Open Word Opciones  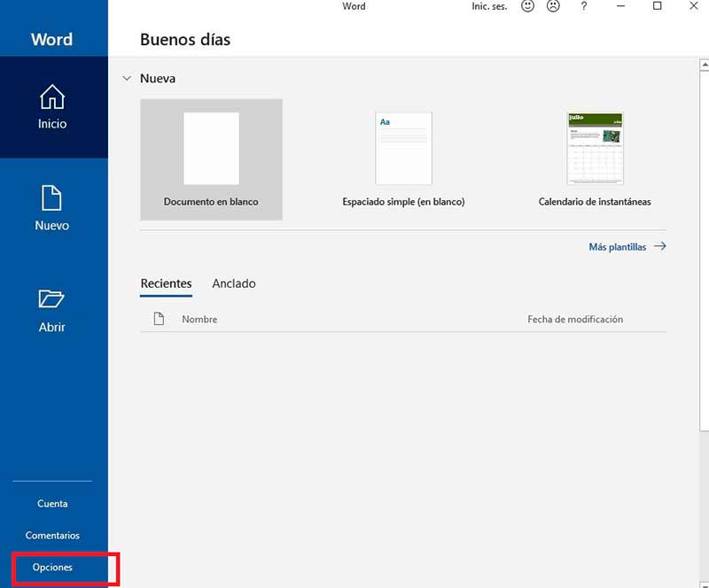tap(52, 568)
